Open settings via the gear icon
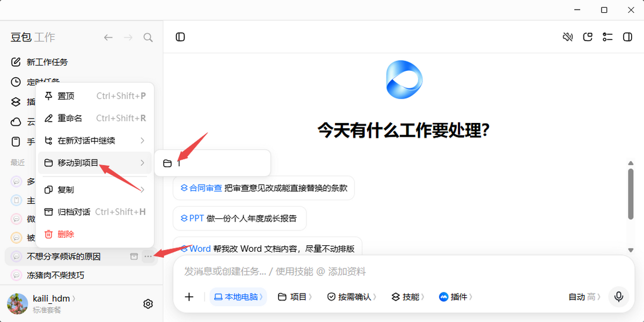The width and height of the screenshot is (644, 322). pyautogui.click(x=148, y=304)
